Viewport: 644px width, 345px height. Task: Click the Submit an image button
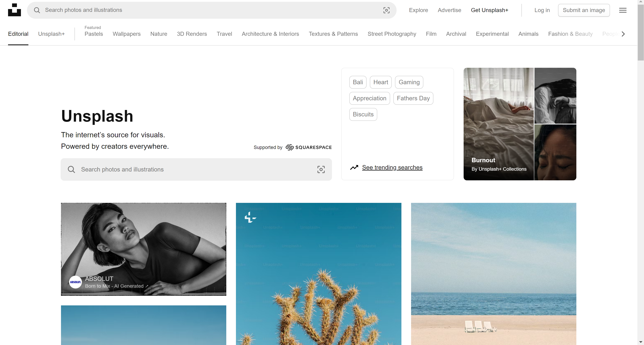click(x=584, y=10)
